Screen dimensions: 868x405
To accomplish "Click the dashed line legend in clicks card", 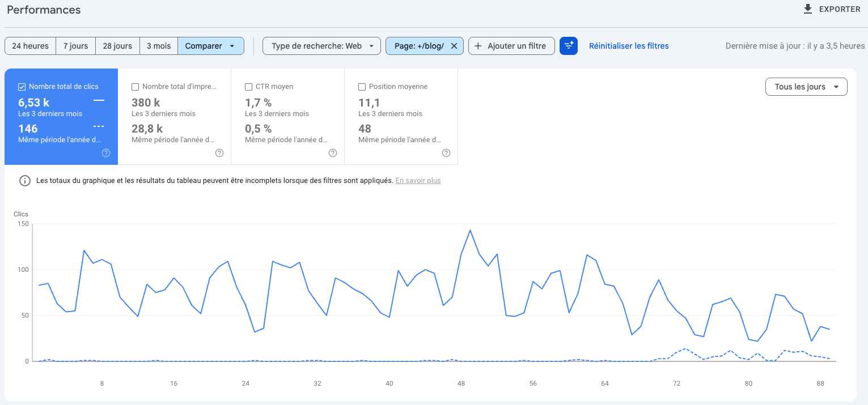I will (x=99, y=126).
